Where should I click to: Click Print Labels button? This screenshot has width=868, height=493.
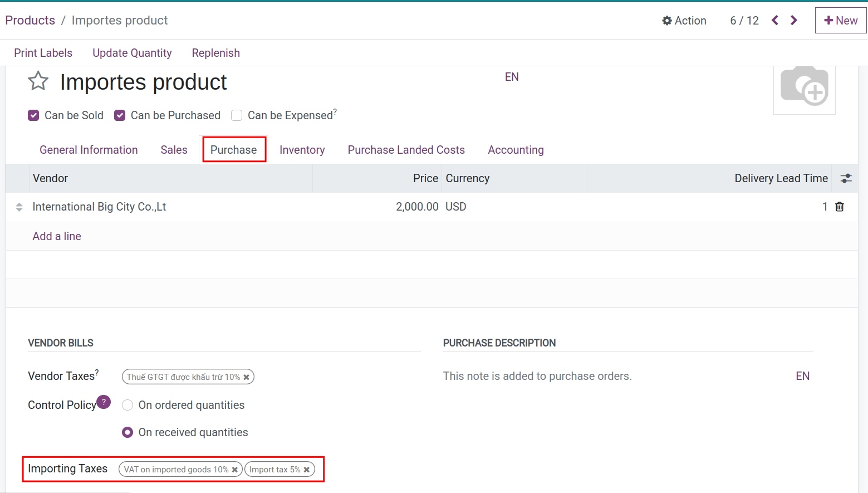tap(43, 53)
